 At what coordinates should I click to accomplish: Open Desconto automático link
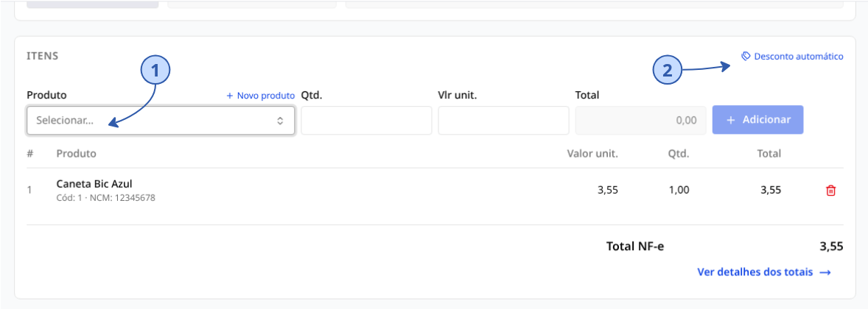(x=793, y=57)
